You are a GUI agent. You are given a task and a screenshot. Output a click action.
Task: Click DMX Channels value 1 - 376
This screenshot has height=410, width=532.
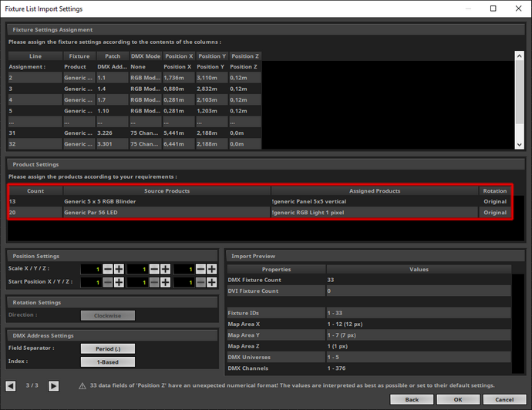[x=419, y=368]
